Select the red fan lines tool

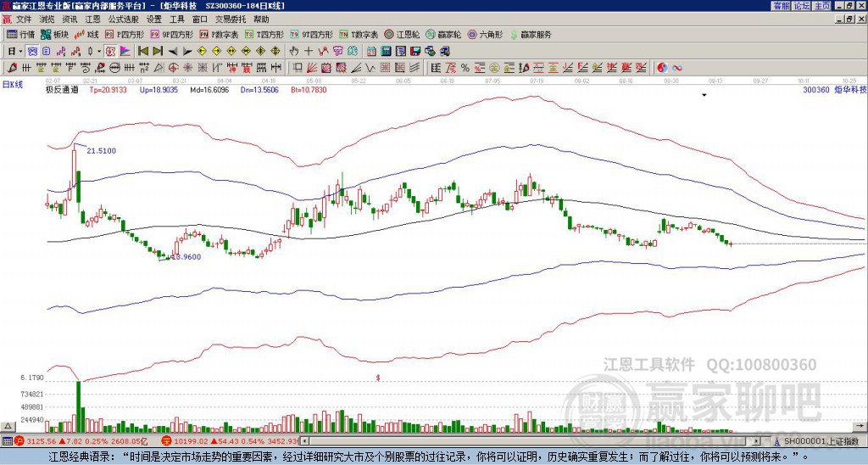pos(312,68)
